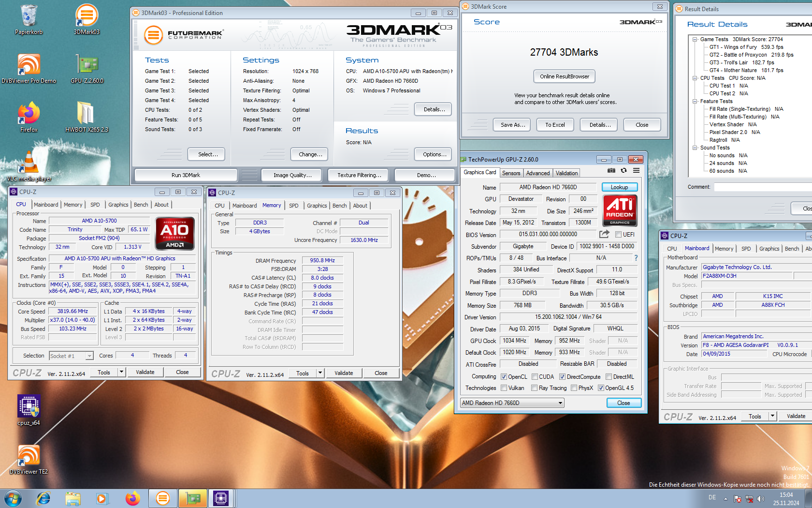
Task: Open the HWBOT X265 2.3 folder icon
Action: (87, 118)
